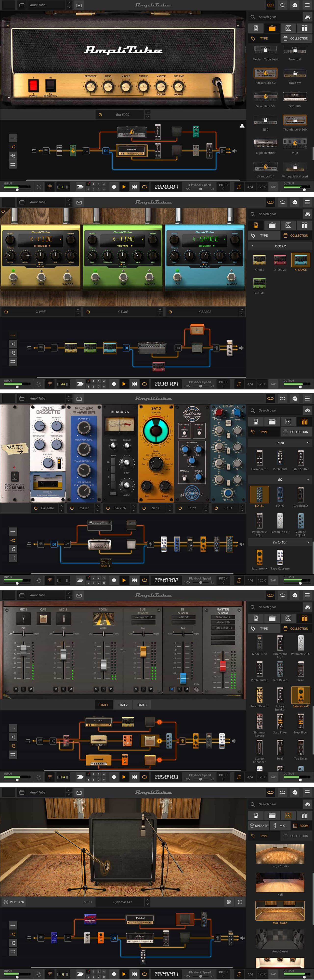Viewport: 314px width, 980px height.
Task: Select the stomp gear category in Brit 8000 window
Action: click(x=256, y=28)
